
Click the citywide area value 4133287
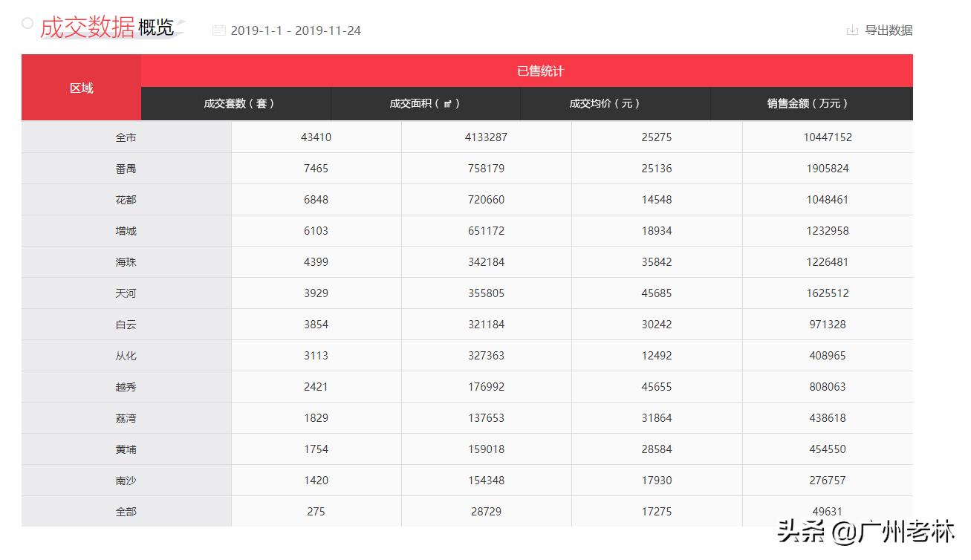click(487, 137)
